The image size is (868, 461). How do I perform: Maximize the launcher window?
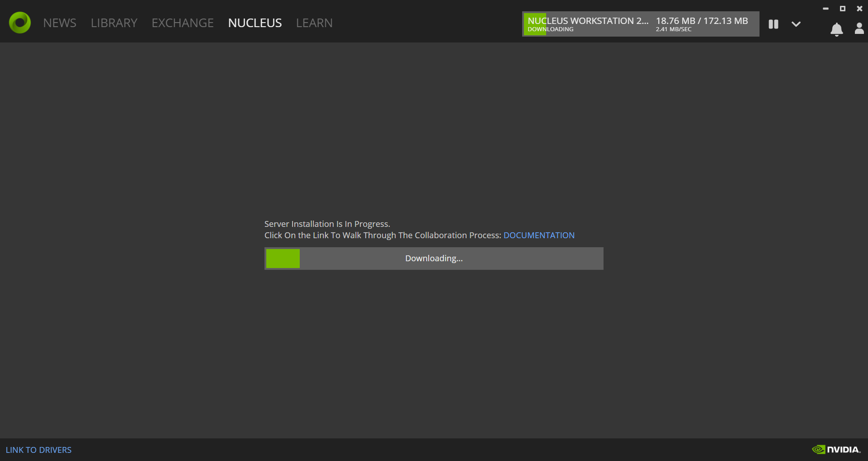(x=843, y=9)
